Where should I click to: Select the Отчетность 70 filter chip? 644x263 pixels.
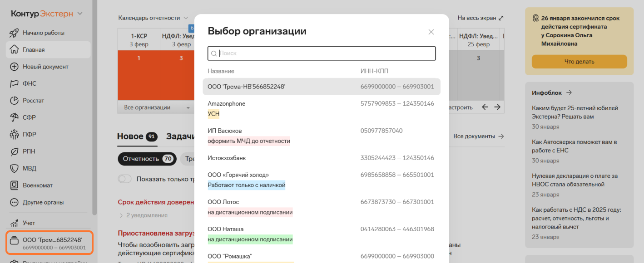tap(148, 159)
